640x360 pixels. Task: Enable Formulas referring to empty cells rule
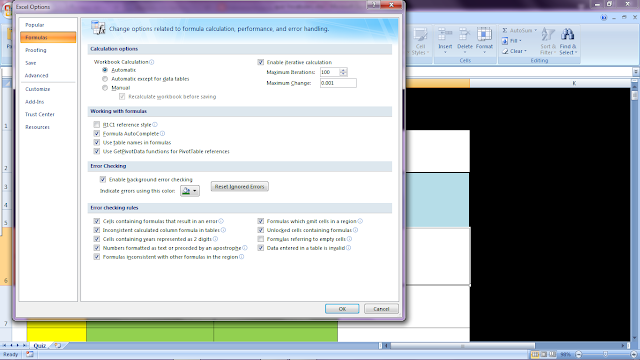point(260,239)
